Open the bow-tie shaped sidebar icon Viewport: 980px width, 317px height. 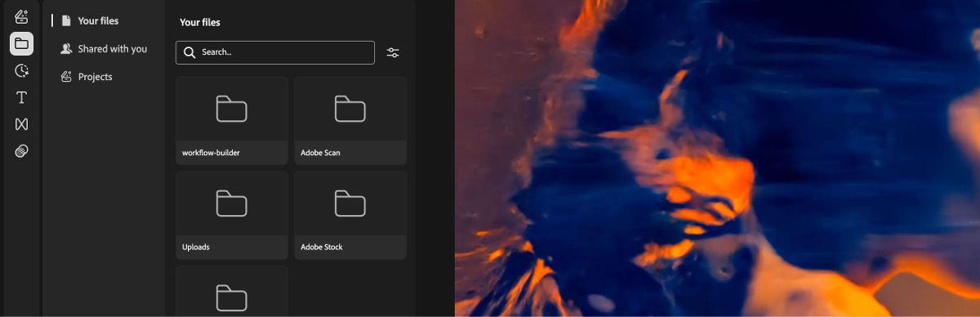pos(22,124)
